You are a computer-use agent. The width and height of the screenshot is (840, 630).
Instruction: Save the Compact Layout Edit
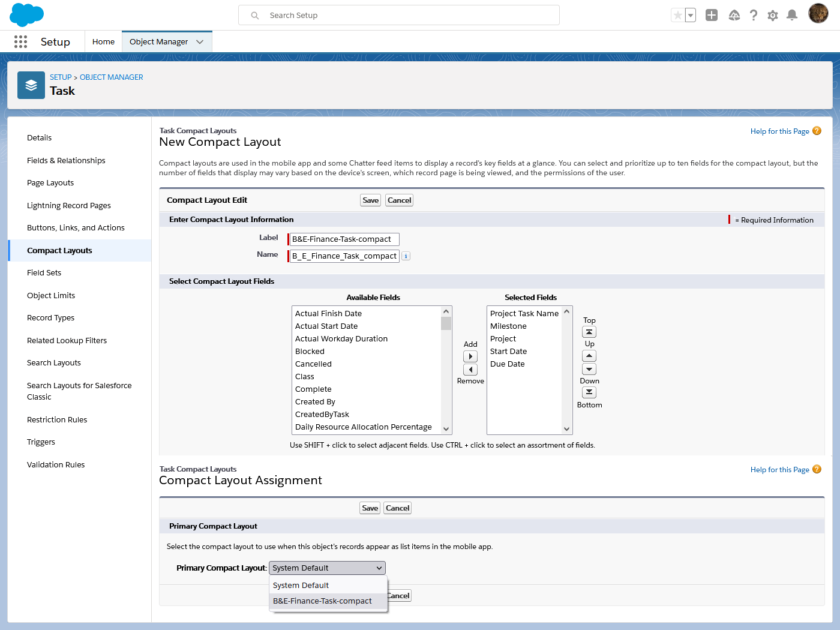click(371, 200)
